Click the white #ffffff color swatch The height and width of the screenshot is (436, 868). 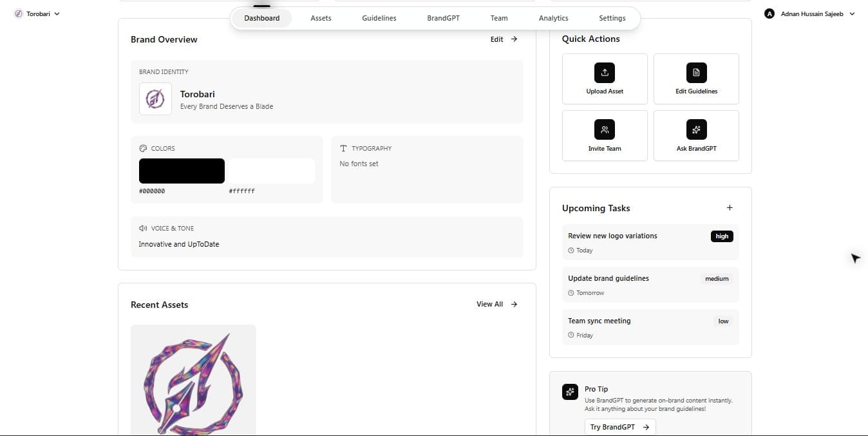(271, 170)
